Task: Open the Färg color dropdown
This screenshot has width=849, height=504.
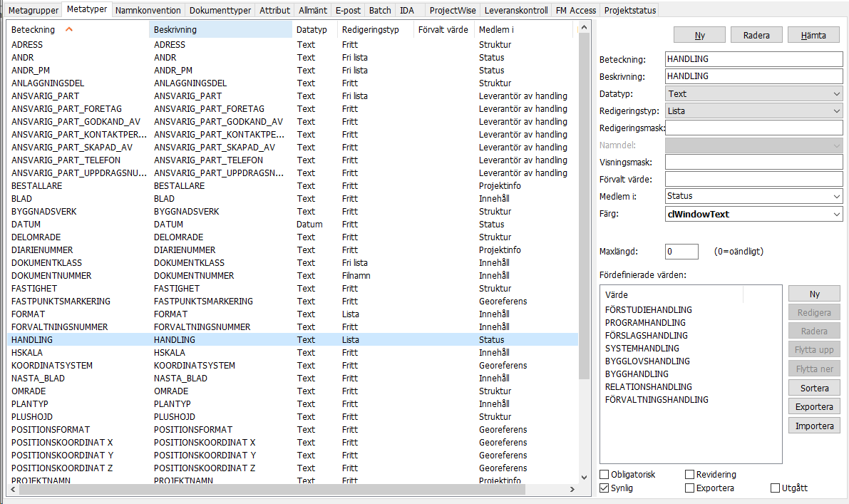Action: tap(753, 214)
